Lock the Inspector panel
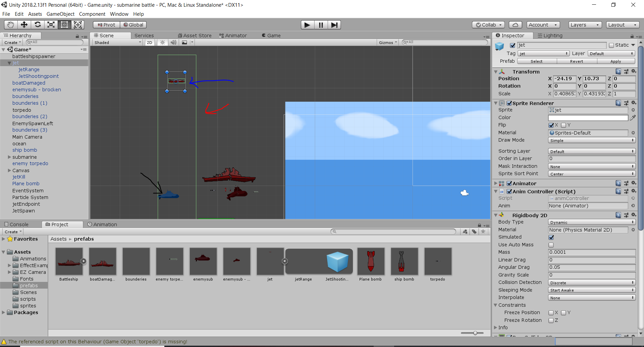The image size is (644, 347). [x=632, y=36]
